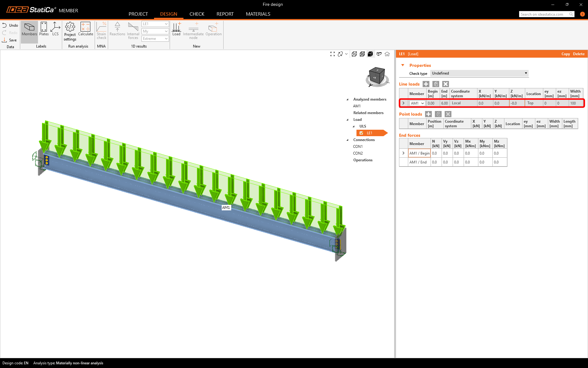Viewport: 588px width, 368px height.
Task: Select CON1 in the connections tree
Action: [358, 147]
